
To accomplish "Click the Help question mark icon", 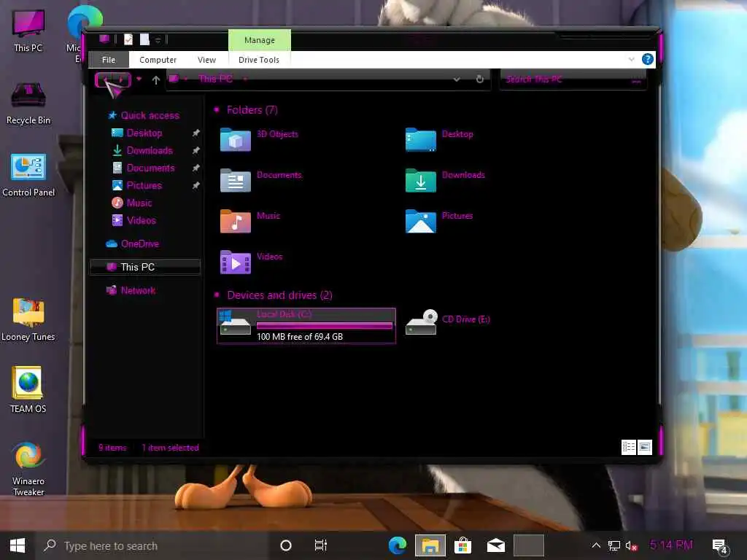I will pyautogui.click(x=648, y=59).
